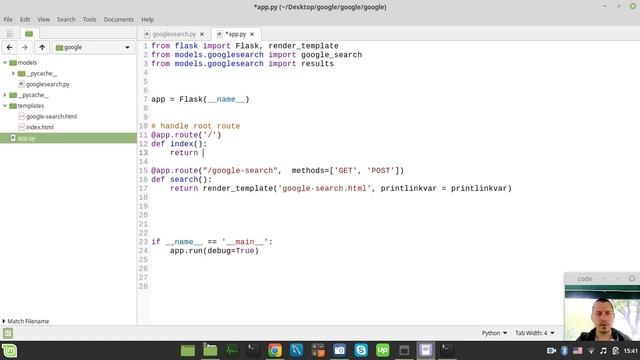
Task: Select app.py in the file tree
Action: pyautogui.click(x=68, y=138)
